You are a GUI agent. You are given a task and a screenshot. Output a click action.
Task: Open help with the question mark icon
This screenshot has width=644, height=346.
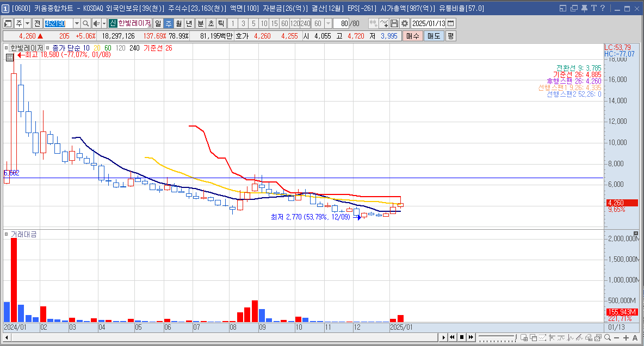pyautogui.click(x=603, y=8)
